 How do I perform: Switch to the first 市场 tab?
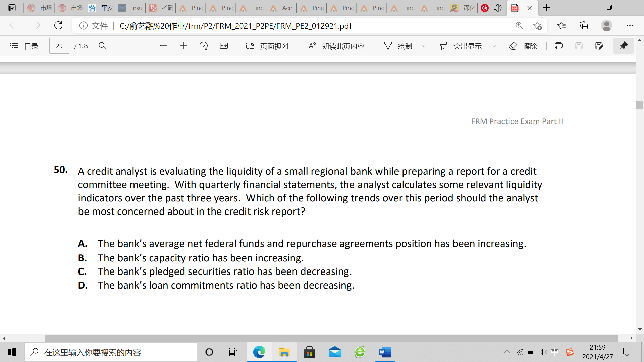coord(40,8)
